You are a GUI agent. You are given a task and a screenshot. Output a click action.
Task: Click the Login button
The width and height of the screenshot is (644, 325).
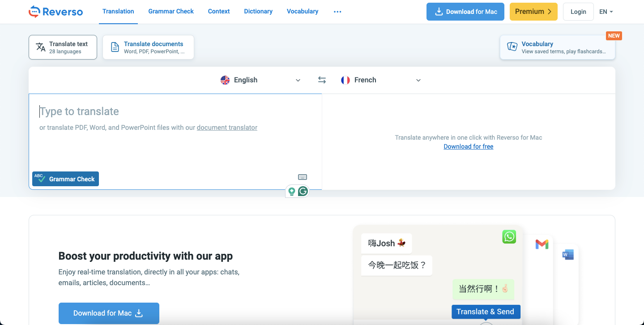pos(578,12)
